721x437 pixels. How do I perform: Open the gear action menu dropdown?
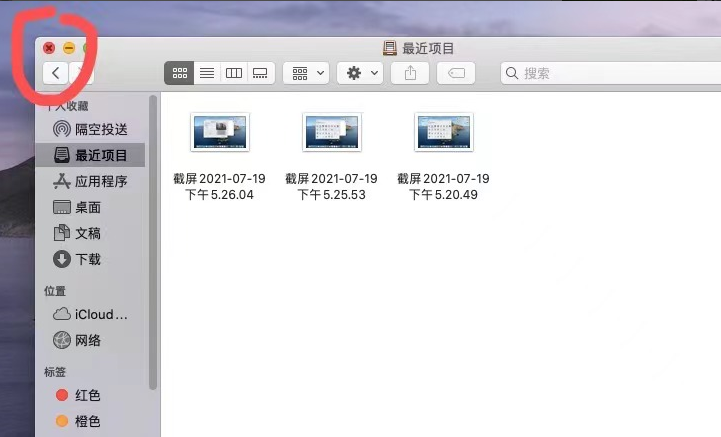pos(360,73)
